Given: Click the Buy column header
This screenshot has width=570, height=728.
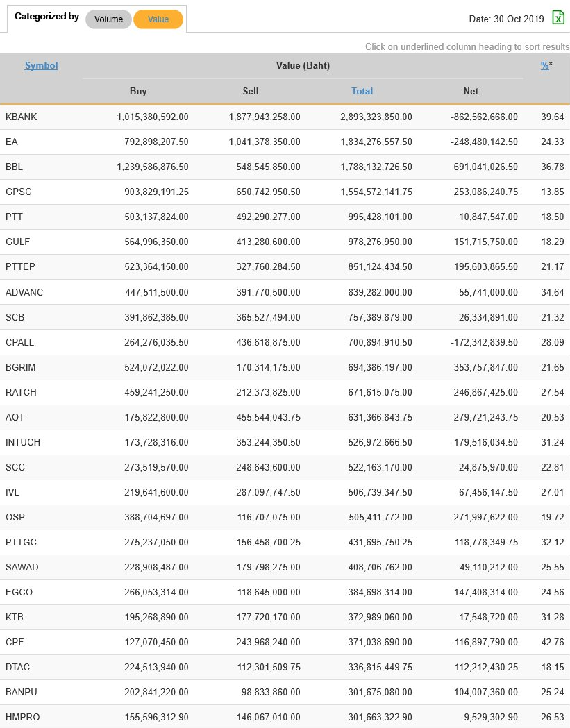Looking at the screenshot, I should pyautogui.click(x=138, y=91).
